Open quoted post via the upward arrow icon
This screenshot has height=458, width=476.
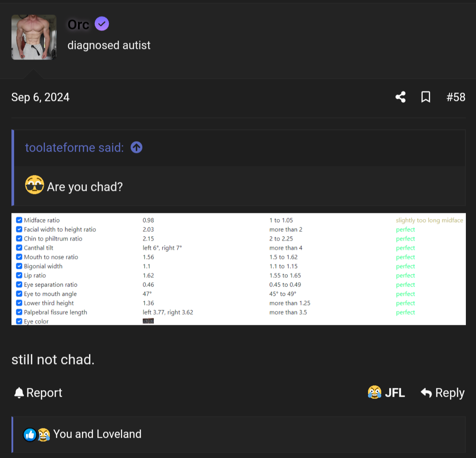coord(136,147)
